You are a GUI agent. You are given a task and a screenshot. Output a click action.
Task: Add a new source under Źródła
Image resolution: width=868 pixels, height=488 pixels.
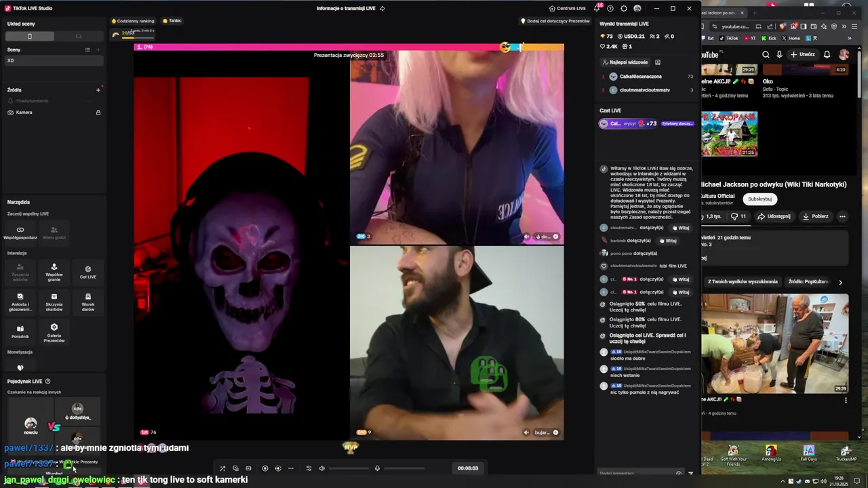98,89
